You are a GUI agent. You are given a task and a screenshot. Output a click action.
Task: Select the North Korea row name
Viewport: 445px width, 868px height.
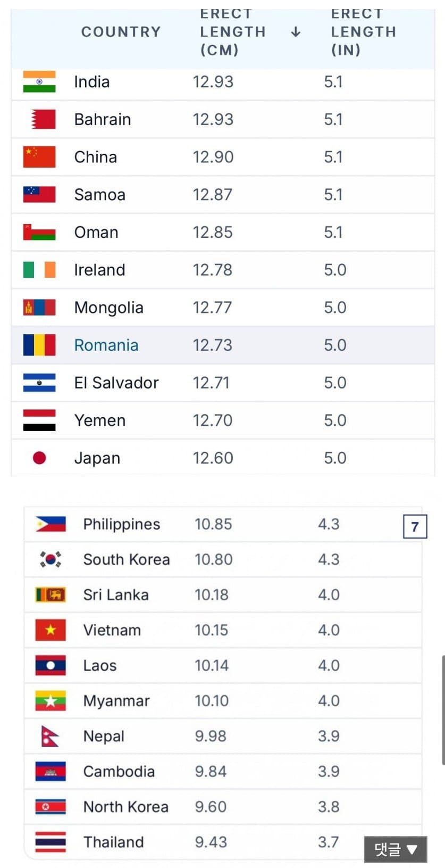125,807
